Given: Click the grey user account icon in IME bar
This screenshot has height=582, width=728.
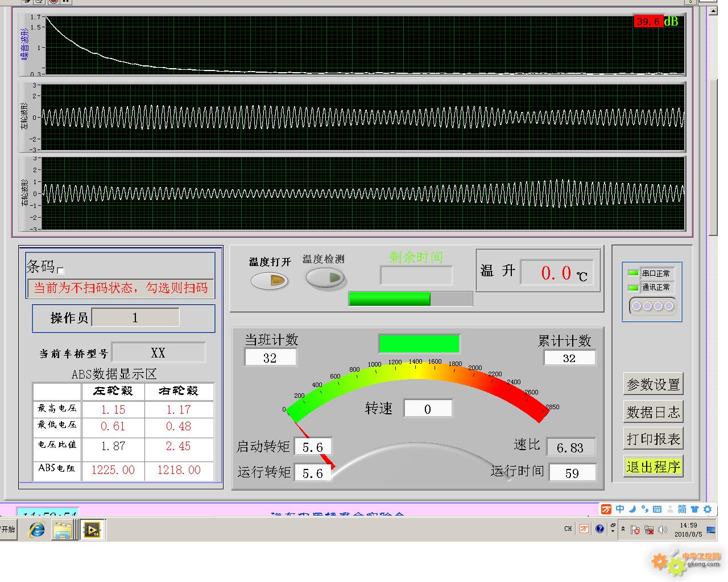Looking at the screenshot, I should point(669,509).
